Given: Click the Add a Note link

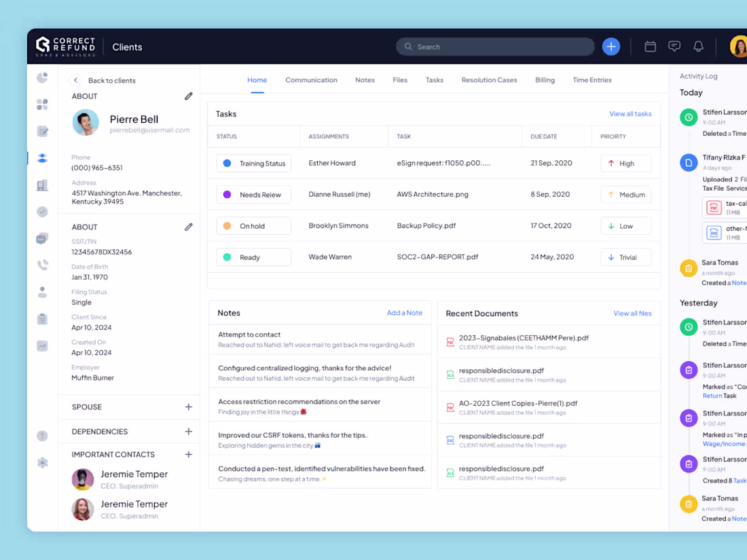Looking at the screenshot, I should click(x=404, y=313).
